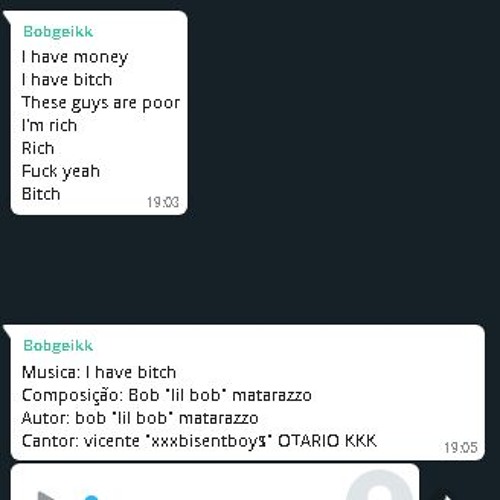The height and width of the screenshot is (500, 500).
Task: Click the 'Musica: I have bitch' line
Action: coord(99,372)
